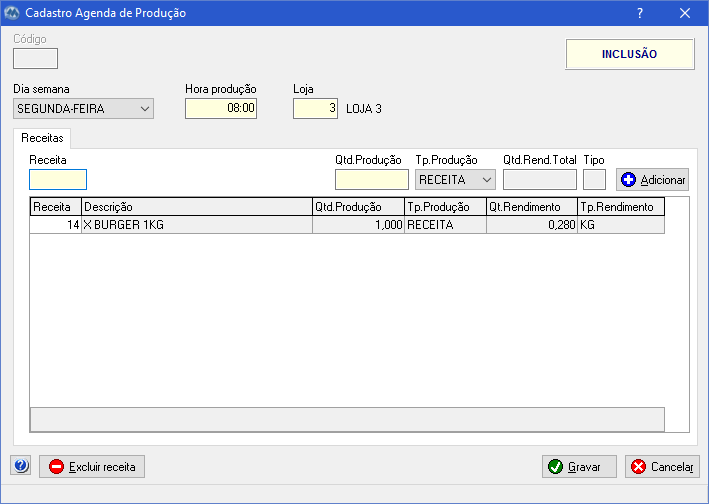Click Excluir receita button
The image size is (709, 504).
(92, 466)
